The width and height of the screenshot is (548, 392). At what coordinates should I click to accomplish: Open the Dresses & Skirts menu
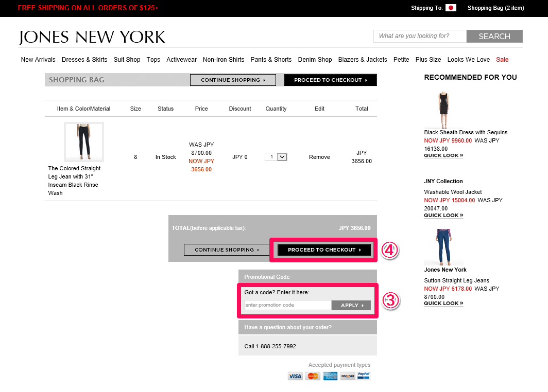[84, 59]
